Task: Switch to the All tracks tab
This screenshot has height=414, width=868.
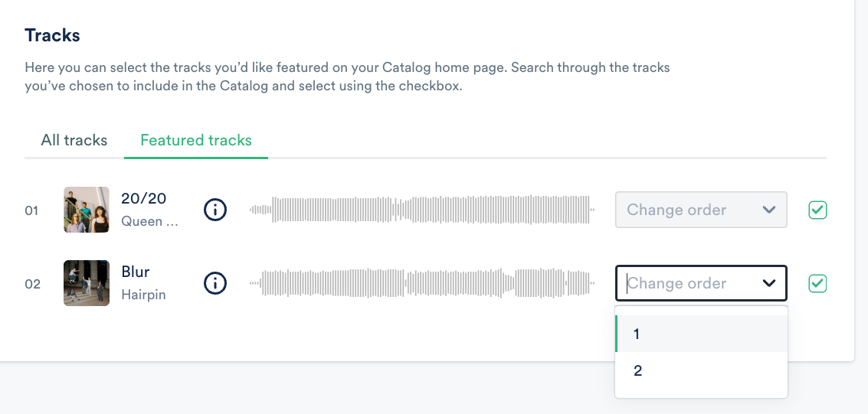Action: coord(74,140)
